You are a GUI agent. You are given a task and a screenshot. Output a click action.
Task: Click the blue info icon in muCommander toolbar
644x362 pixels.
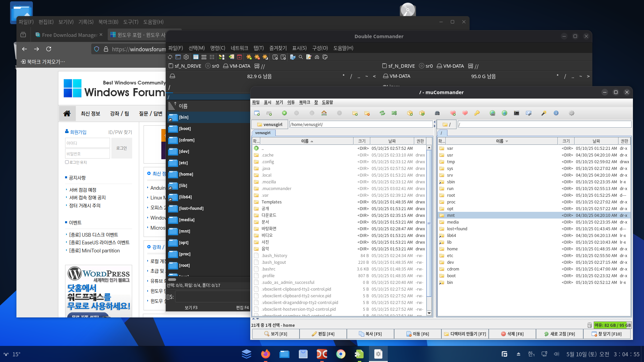pos(556,113)
